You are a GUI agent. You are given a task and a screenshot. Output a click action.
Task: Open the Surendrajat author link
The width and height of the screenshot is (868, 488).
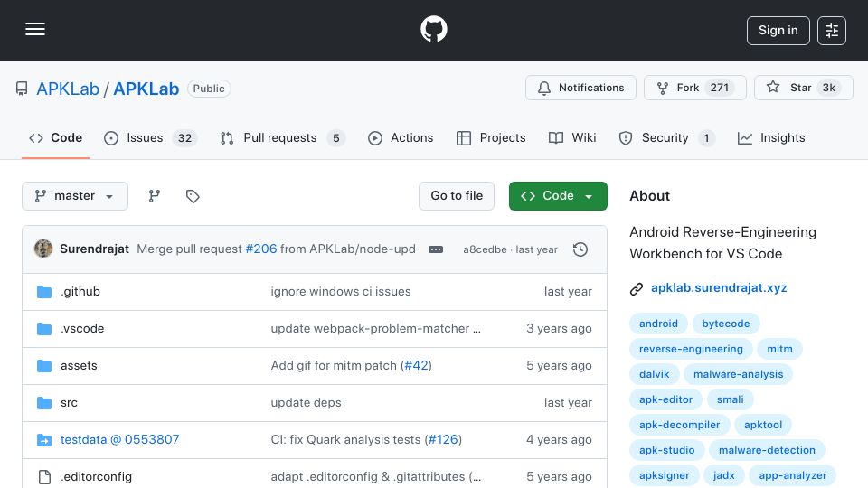click(x=94, y=249)
